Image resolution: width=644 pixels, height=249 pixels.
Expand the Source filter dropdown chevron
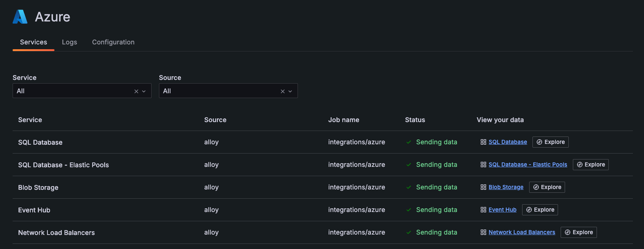point(290,91)
